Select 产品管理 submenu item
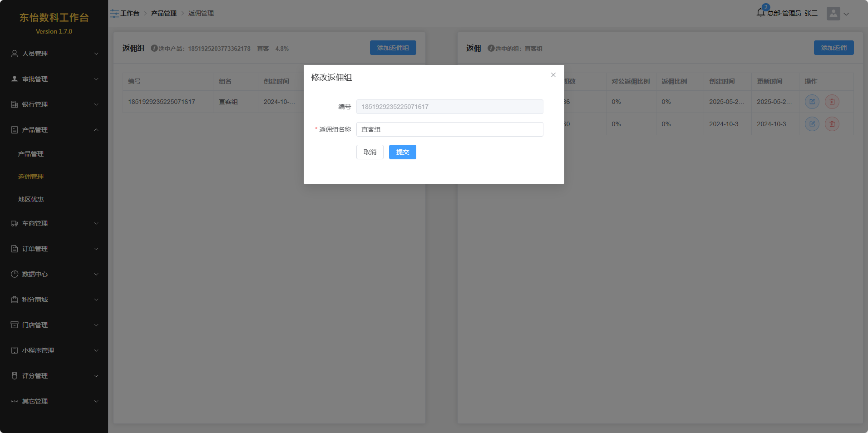This screenshot has width=868, height=433. 31,154
